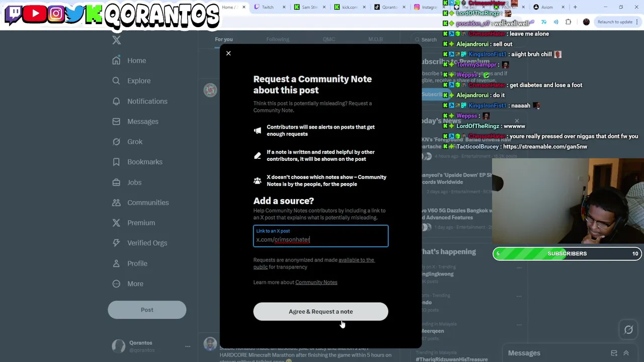Click the Kick logo in overlay banner

(x=94, y=14)
